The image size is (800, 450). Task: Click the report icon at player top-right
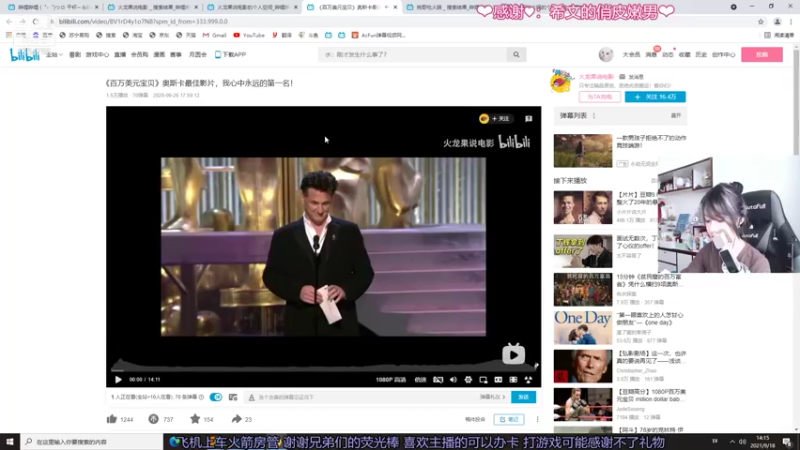[529, 118]
